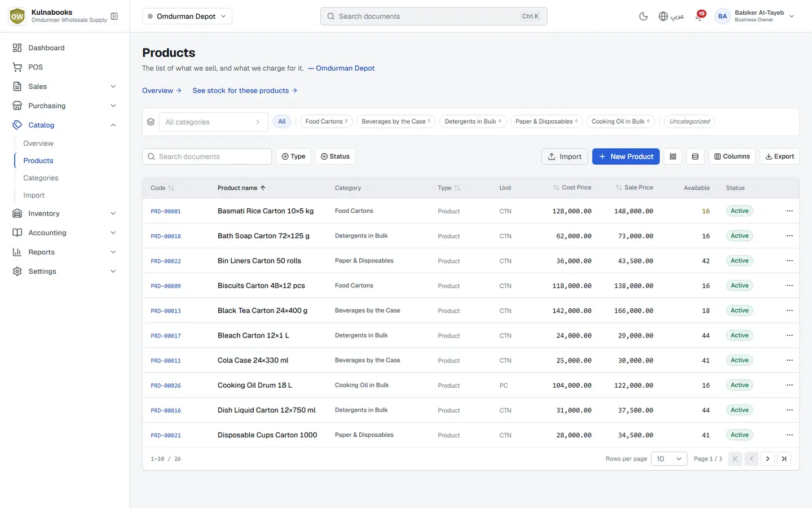This screenshot has height=508, width=812.
Task: Sort by Sale Price column
Action: point(634,187)
